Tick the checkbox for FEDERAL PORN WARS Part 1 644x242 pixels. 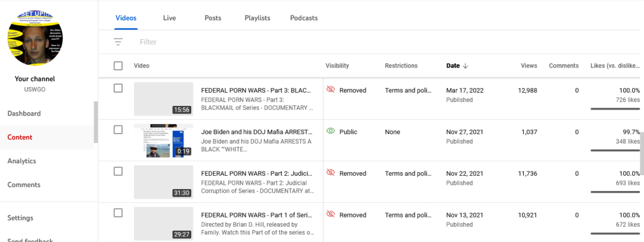click(118, 213)
